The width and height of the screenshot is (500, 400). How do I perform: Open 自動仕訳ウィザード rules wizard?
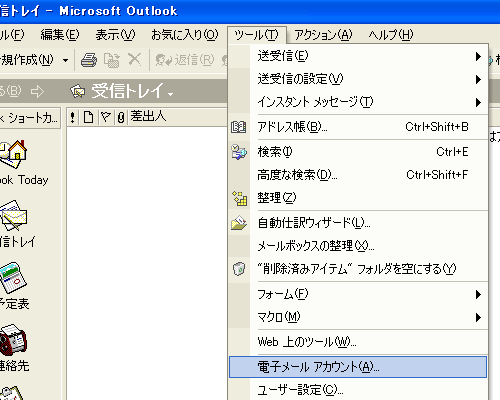pos(358,223)
